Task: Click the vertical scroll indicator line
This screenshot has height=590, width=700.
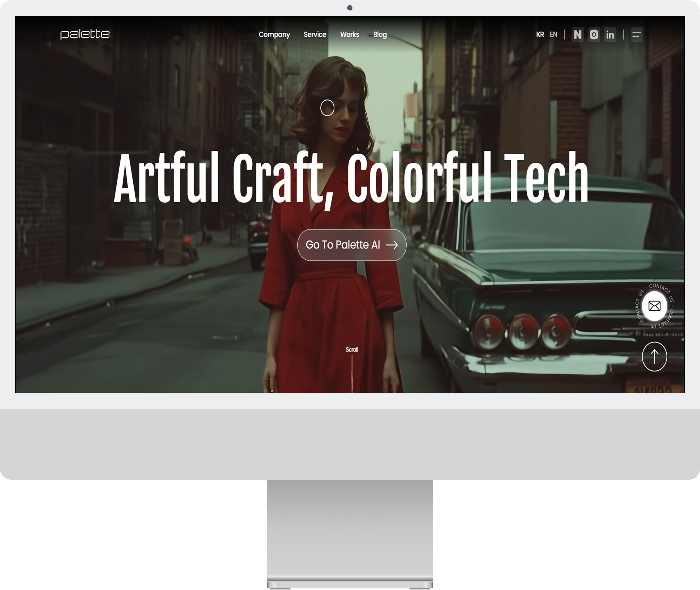Action: click(x=352, y=374)
